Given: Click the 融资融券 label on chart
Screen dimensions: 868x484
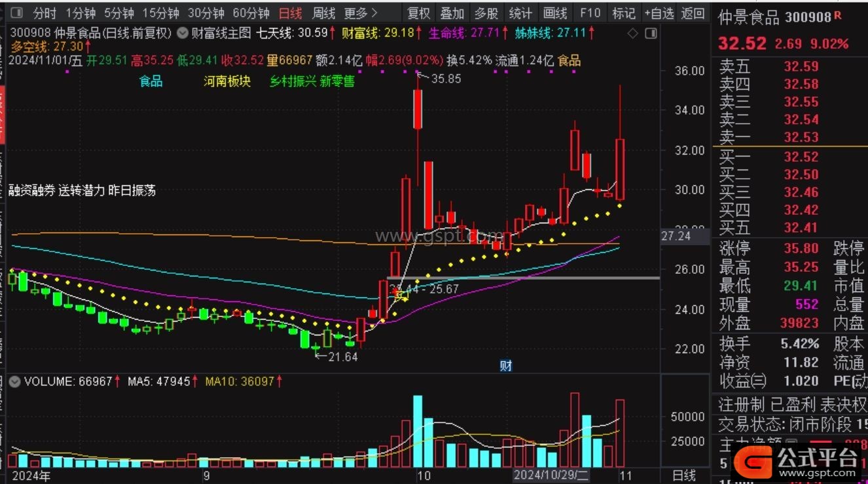Looking at the screenshot, I should pyautogui.click(x=32, y=191).
